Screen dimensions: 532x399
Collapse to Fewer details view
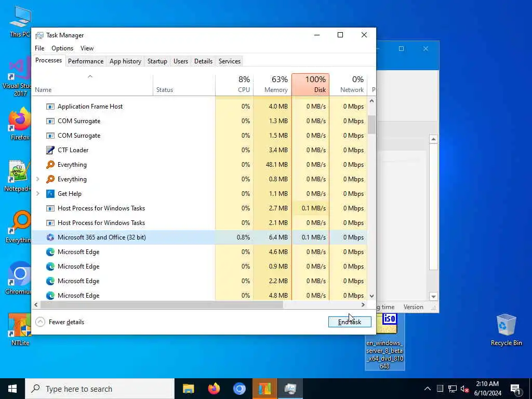click(60, 322)
